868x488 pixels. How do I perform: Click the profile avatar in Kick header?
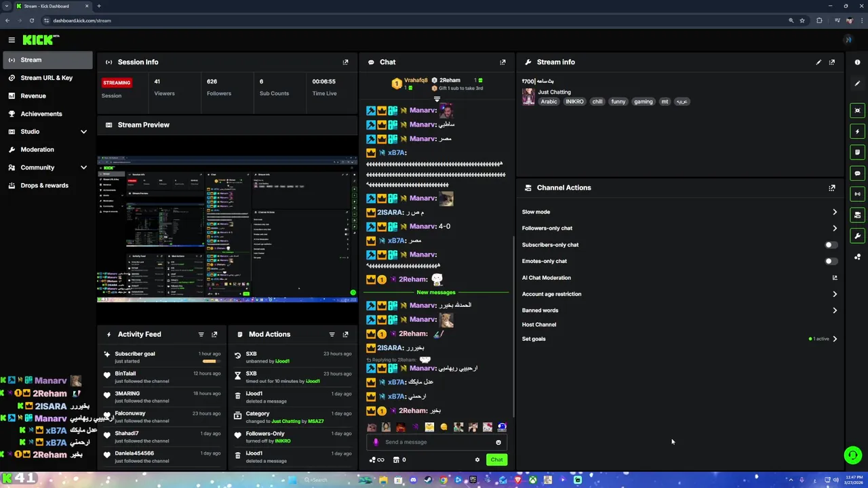[848, 40]
